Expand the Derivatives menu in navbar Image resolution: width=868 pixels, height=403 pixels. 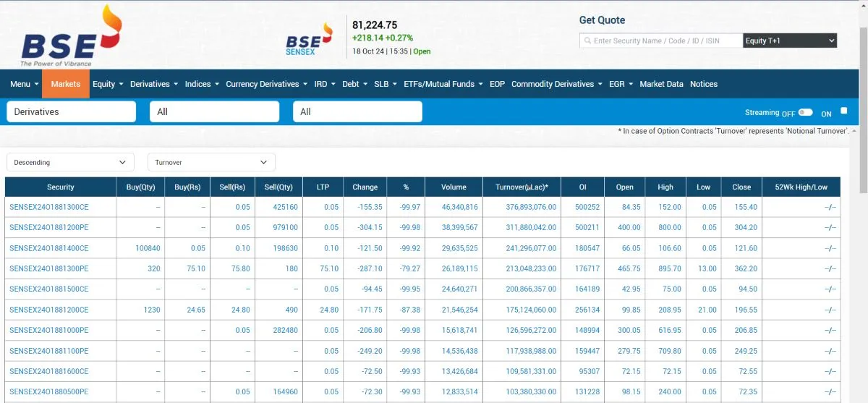tap(154, 84)
